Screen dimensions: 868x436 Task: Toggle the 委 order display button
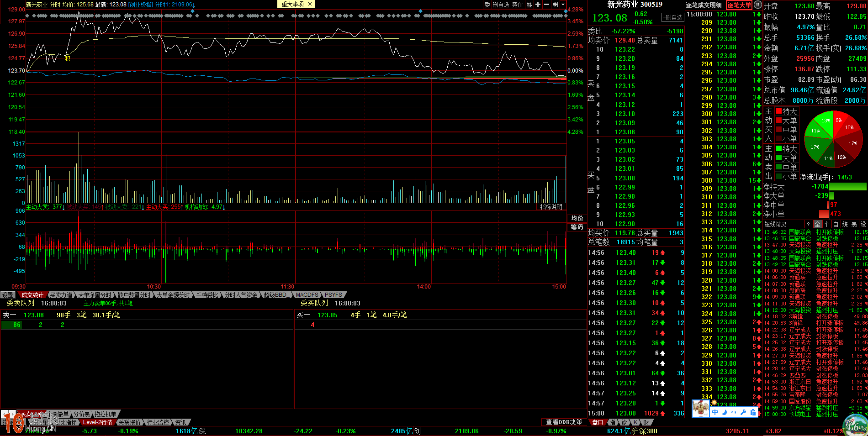click(x=487, y=5)
